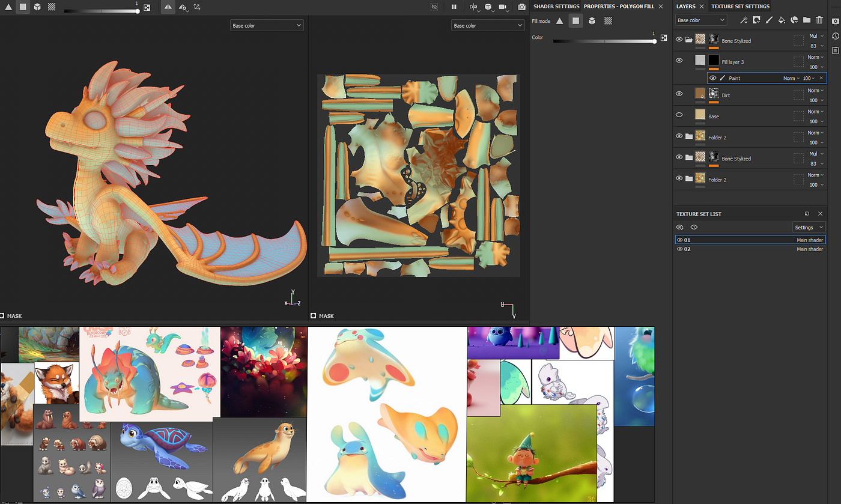Delete layer with the trash icon
Viewport: 841px width, 504px height.
point(820,20)
